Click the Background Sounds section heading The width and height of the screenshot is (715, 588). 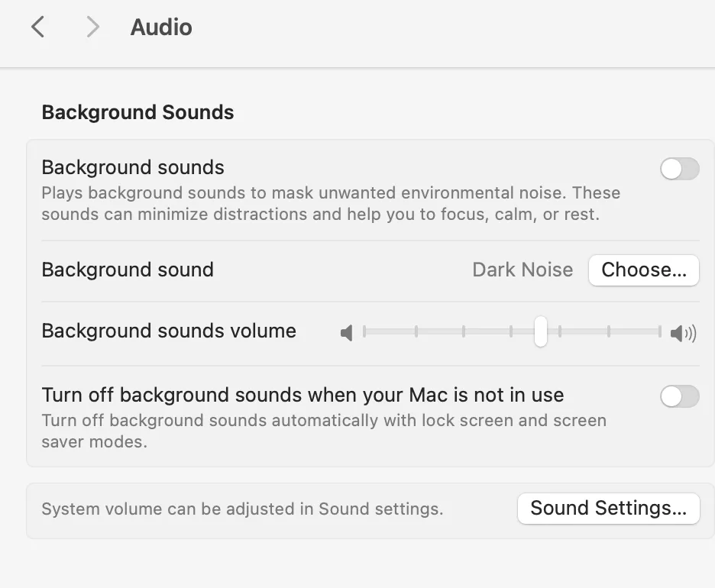(137, 112)
